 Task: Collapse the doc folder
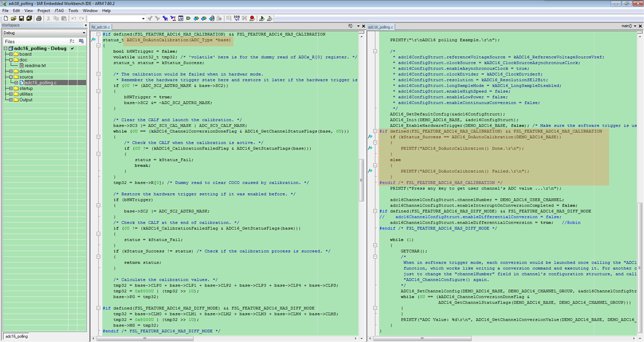(11, 60)
